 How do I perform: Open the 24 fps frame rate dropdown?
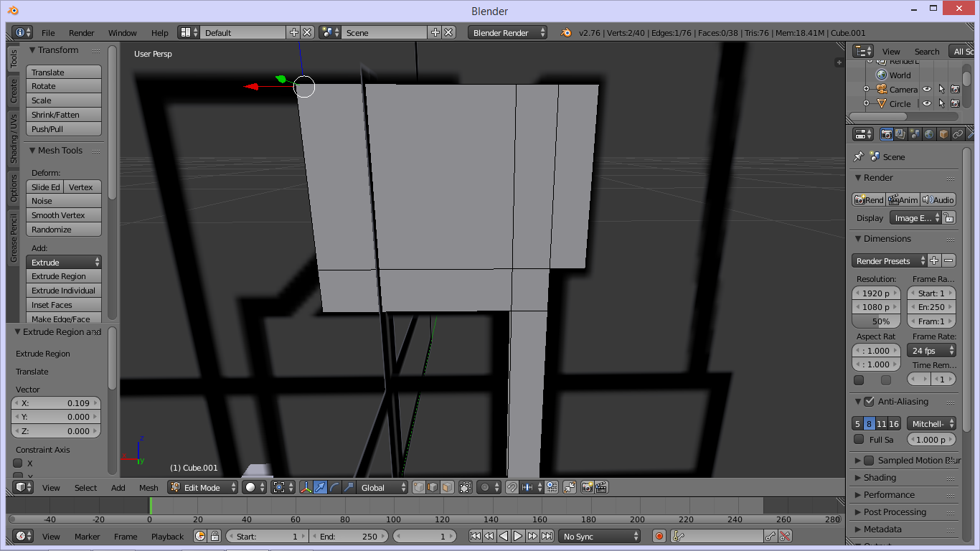click(x=931, y=350)
